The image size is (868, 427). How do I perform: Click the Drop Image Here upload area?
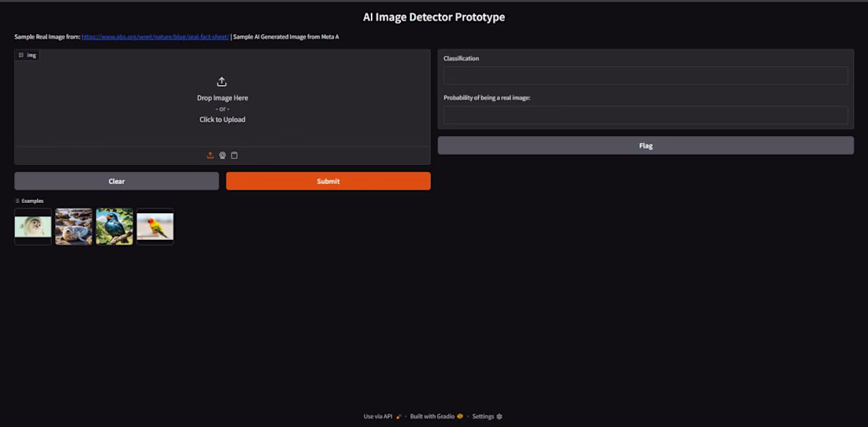click(x=223, y=98)
